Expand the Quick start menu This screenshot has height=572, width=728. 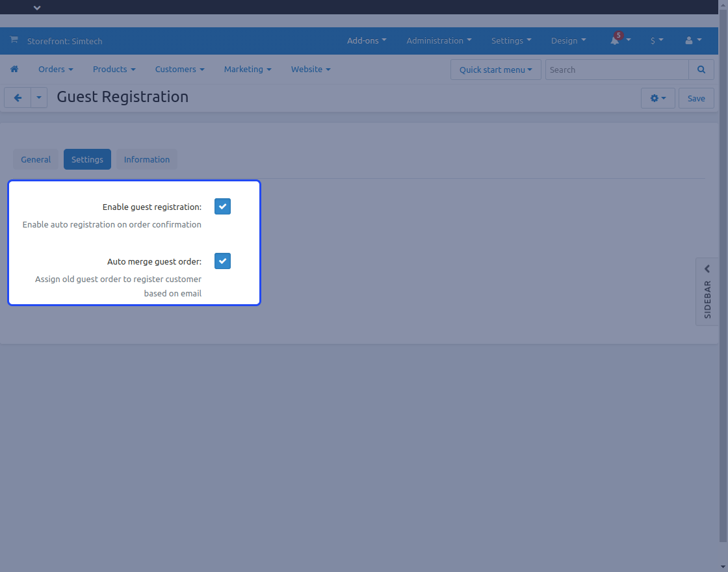pyautogui.click(x=496, y=70)
